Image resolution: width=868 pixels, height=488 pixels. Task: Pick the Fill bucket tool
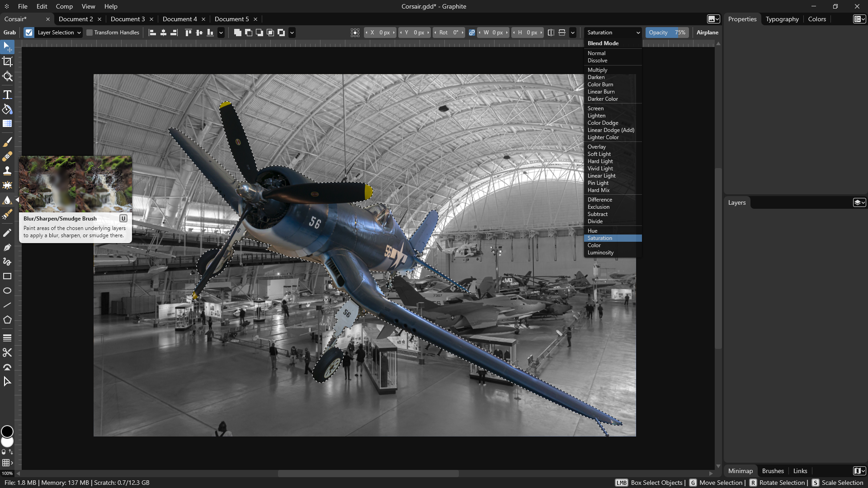tap(7, 109)
